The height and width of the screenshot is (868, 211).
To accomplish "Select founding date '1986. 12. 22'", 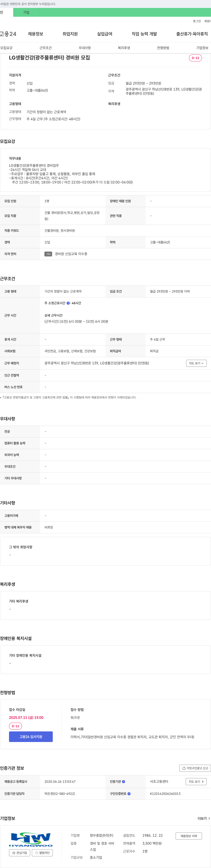I will point(153,836).
